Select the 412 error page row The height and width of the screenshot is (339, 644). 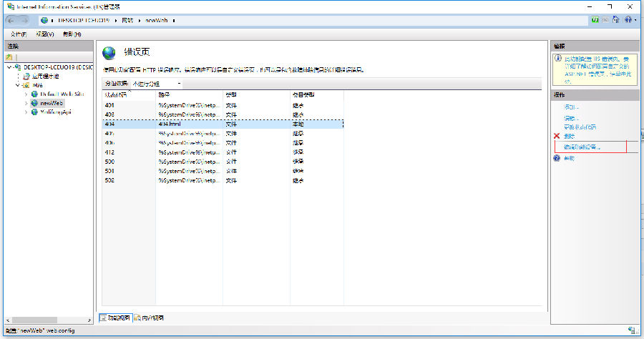tap(223, 152)
